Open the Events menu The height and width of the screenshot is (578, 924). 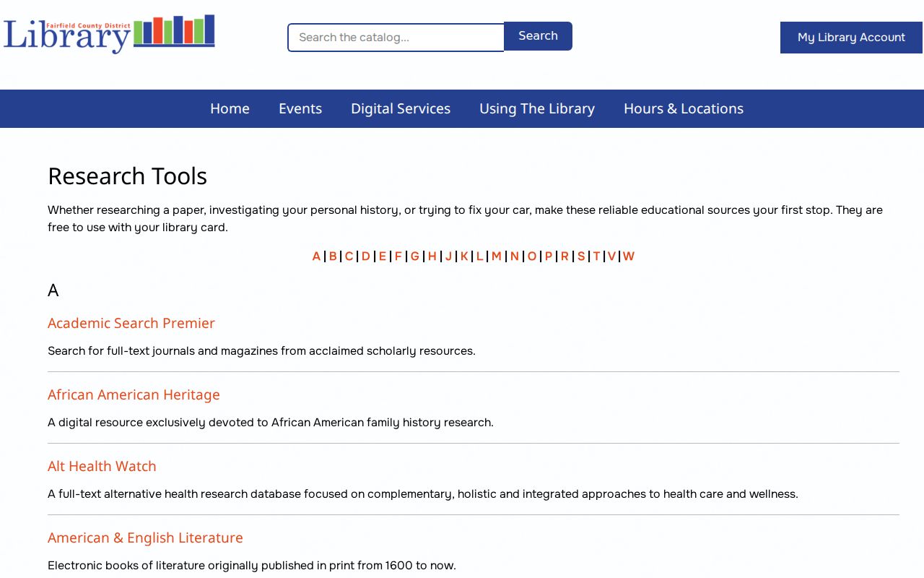pos(300,108)
